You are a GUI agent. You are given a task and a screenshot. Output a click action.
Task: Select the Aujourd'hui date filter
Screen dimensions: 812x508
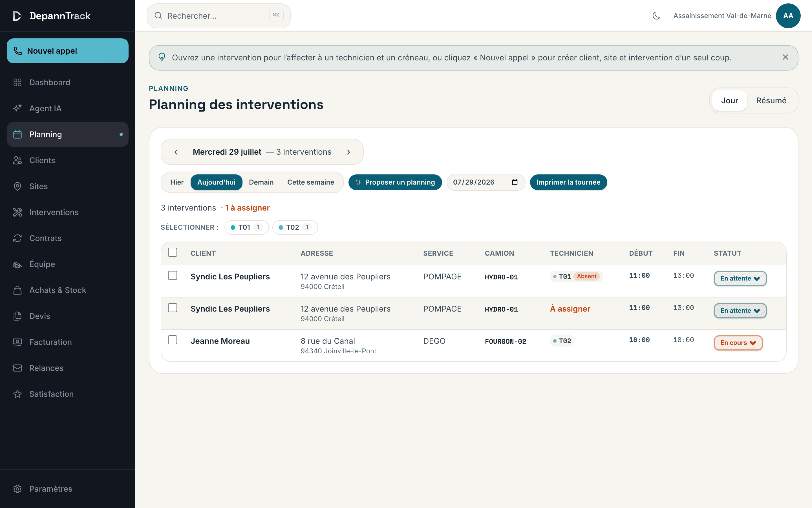pyautogui.click(x=217, y=182)
